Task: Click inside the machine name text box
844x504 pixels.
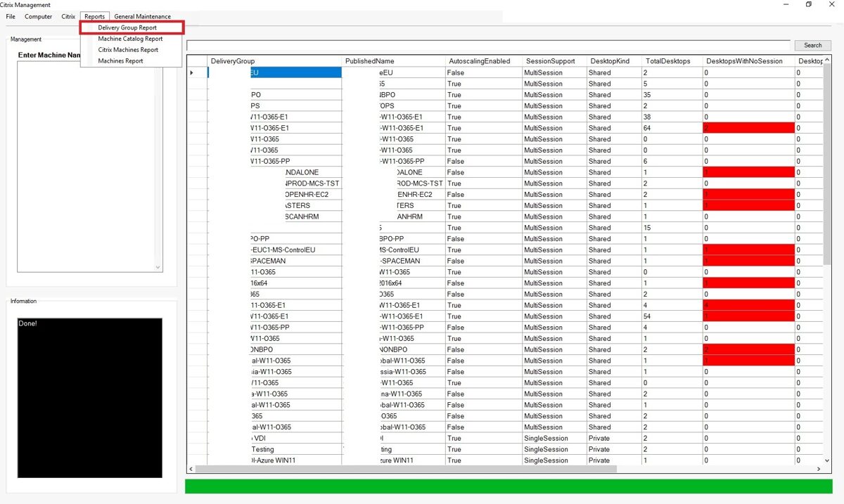Action: click(x=89, y=166)
